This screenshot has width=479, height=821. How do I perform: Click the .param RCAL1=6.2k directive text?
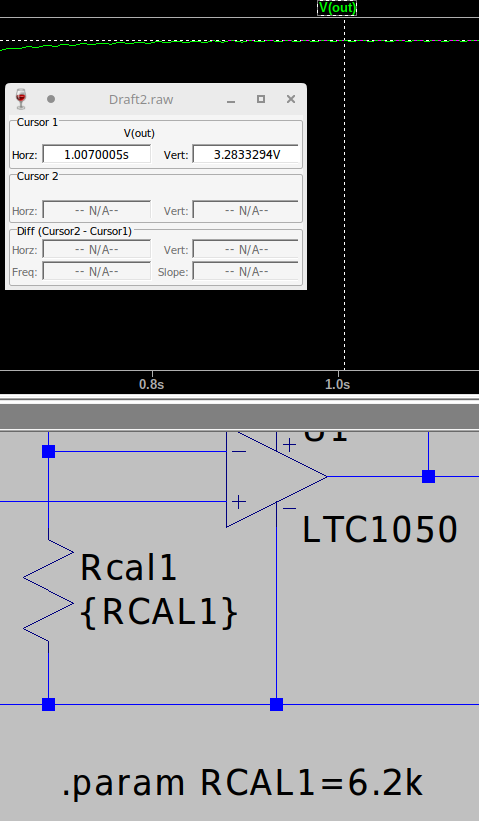pyautogui.click(x=242, y=783)
